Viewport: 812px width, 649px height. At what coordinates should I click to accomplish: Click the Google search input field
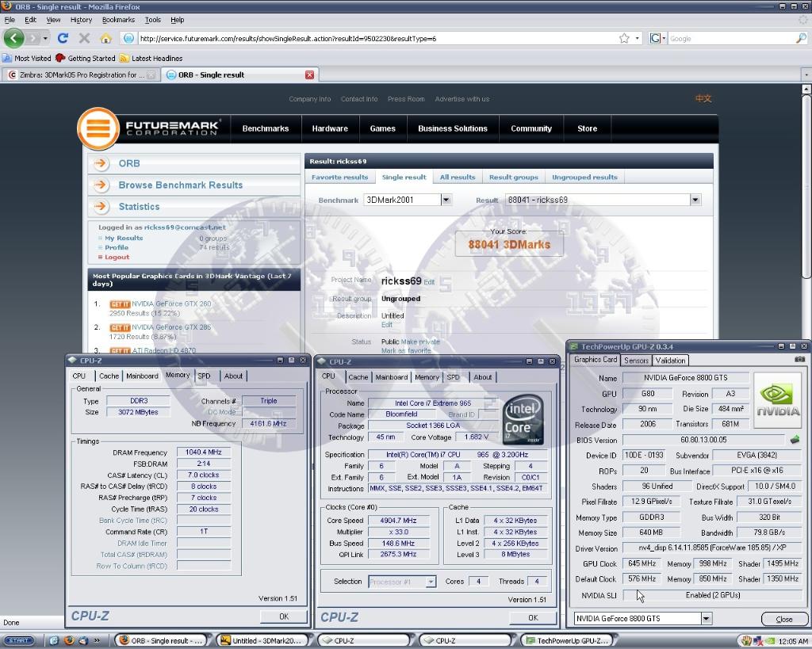coord(731,38)
